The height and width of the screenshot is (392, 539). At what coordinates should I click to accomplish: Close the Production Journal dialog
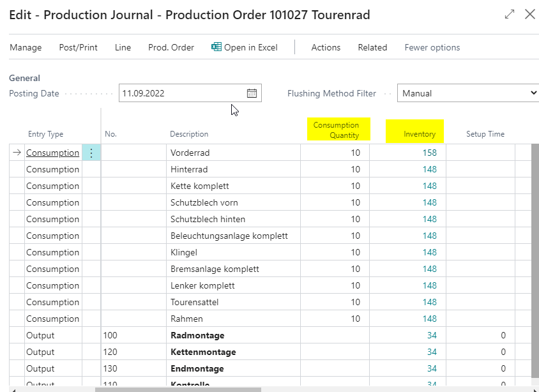[529, 14]
